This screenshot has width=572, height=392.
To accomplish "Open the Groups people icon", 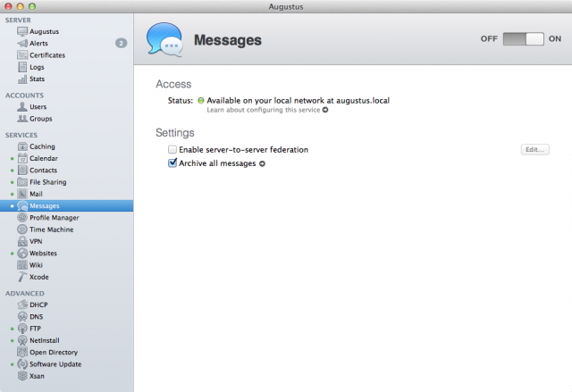I will (22, 119).
